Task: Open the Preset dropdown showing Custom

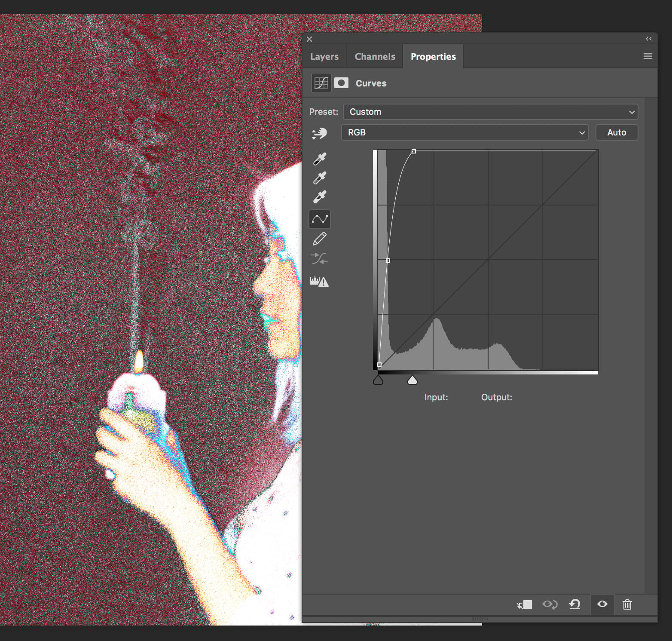Action: pos(491,112)
